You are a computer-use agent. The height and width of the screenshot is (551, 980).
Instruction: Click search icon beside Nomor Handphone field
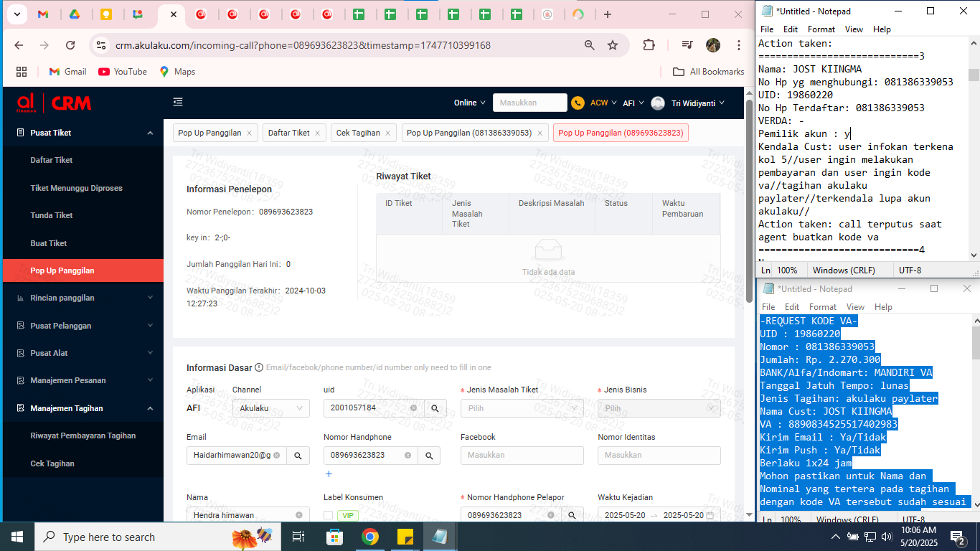(429, 455)
